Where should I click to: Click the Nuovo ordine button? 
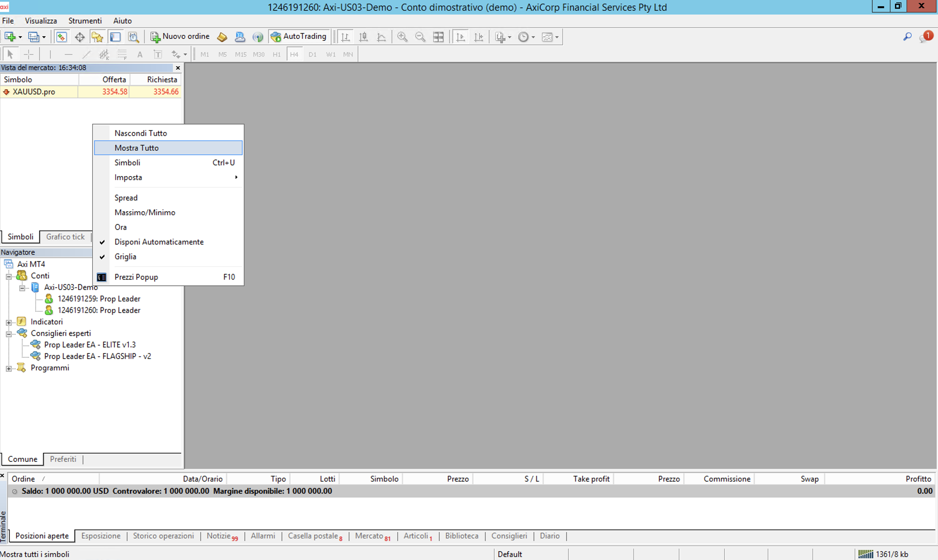(180, 37)
